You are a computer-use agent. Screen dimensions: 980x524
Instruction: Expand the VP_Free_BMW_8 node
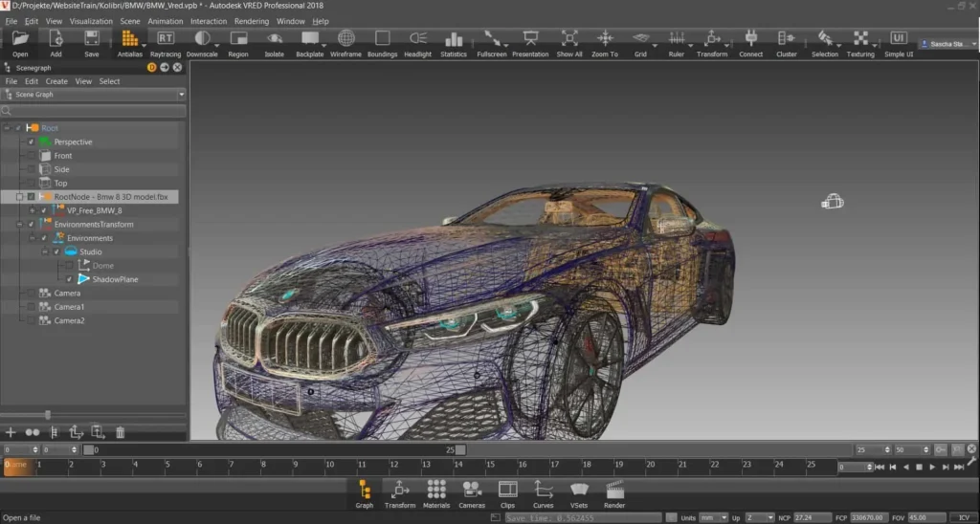[32, 210]
